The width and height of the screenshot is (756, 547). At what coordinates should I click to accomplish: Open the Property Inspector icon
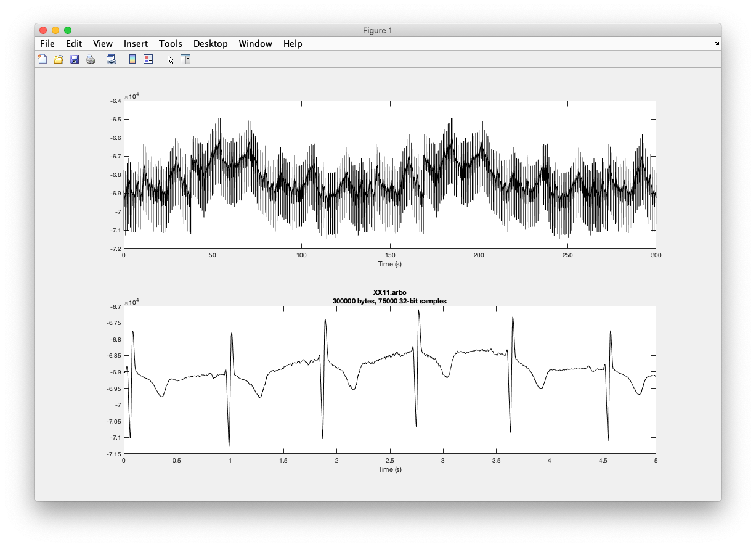click(185, 59)
